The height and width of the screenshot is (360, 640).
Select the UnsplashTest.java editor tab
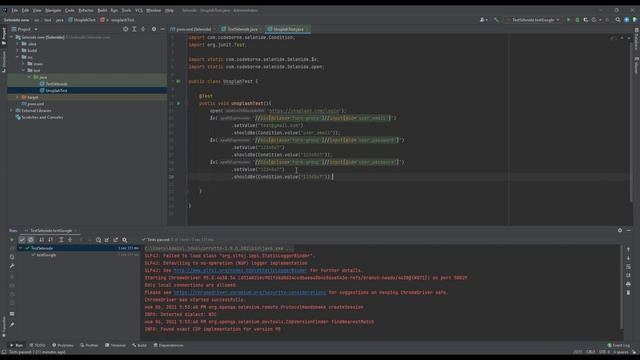pyautogui.click(x=288, y=29)
